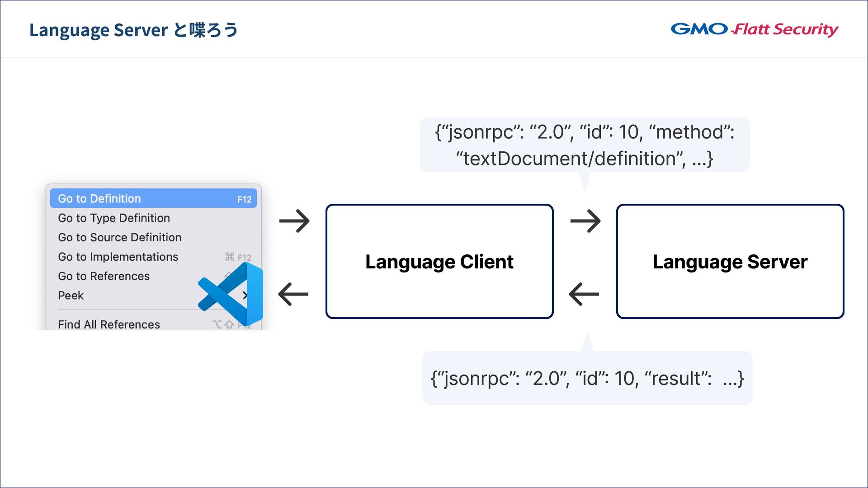Click the Language Client box
The width and height of the screenshot is (868, 488).
[x=439, y=262]
